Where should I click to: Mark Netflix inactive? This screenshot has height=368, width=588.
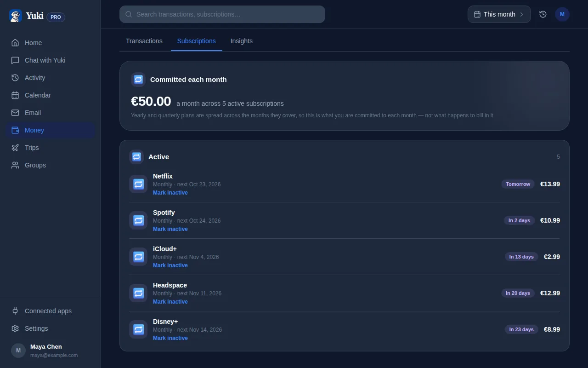(170, 193)
